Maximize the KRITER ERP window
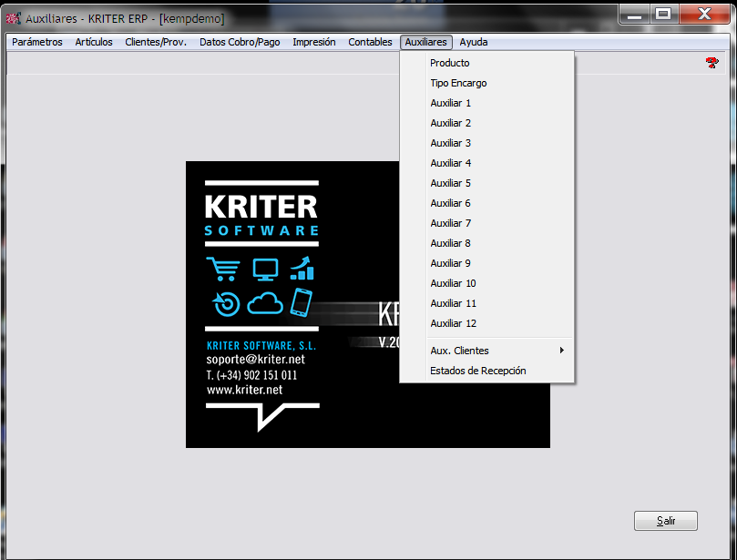Image resolution: width=737 pixels, height=560 pixels. point(663,14)
